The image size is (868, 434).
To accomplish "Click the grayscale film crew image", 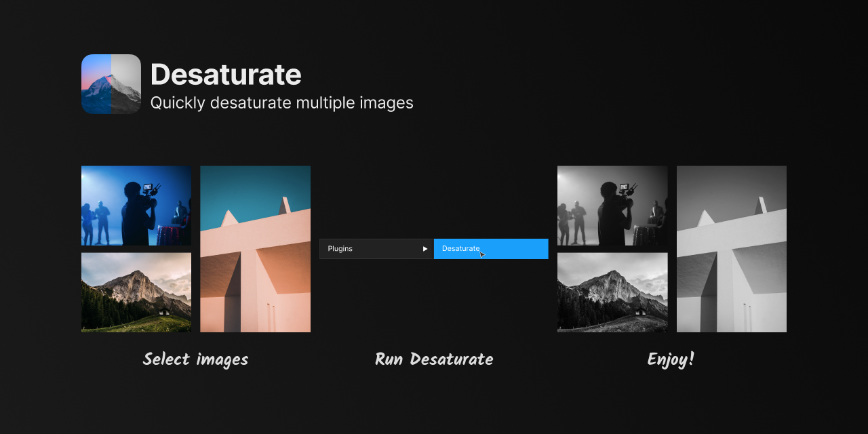I will (x=612, y=205).
